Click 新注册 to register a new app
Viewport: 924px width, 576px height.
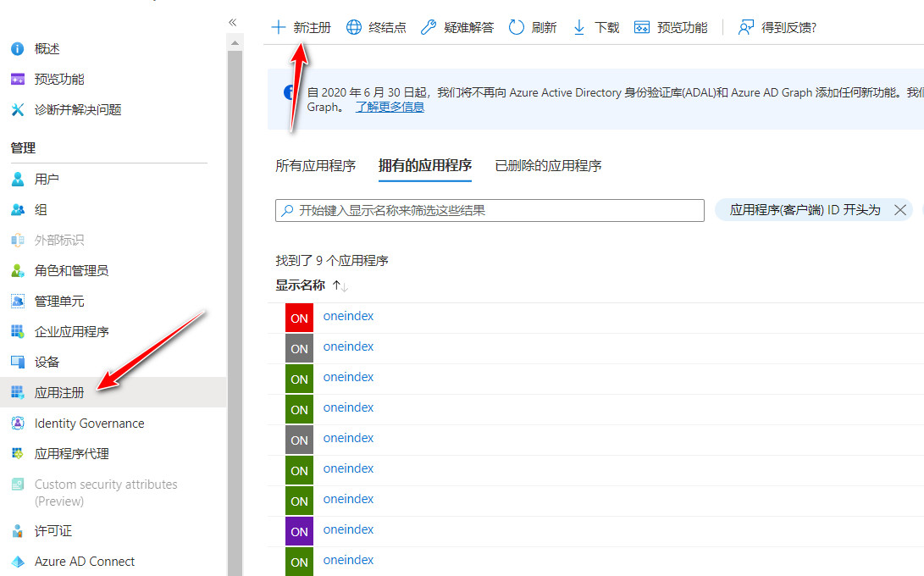point(302,28)
